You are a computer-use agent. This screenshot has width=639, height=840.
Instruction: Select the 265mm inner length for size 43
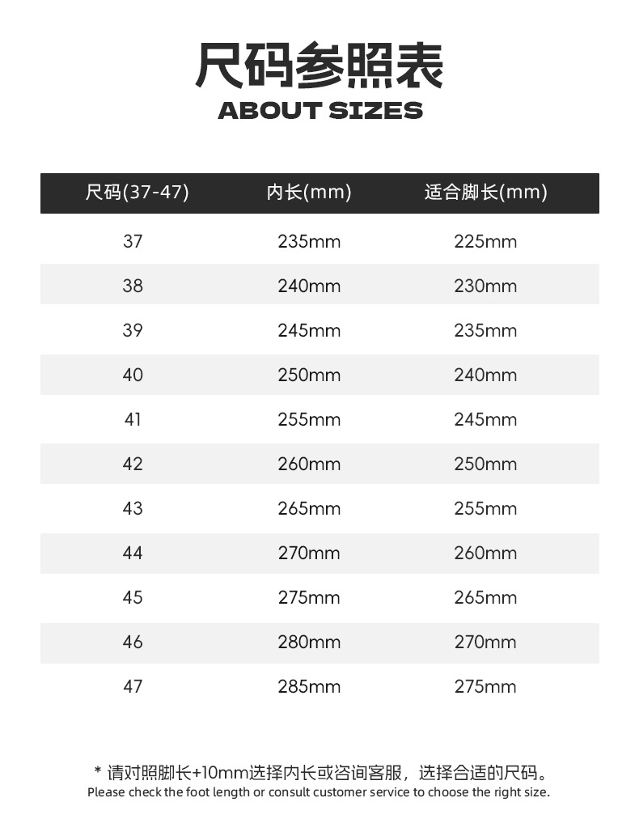point(309,508)
